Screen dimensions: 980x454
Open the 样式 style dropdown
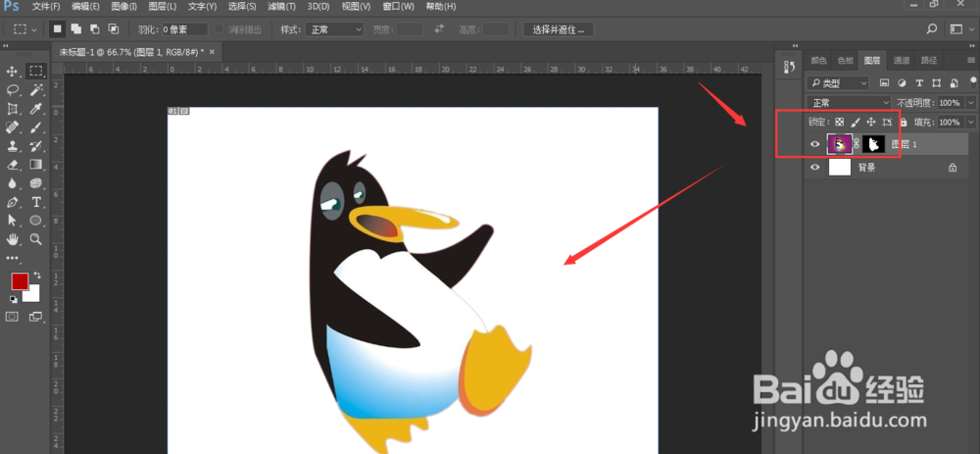click(x=334, y=28)
